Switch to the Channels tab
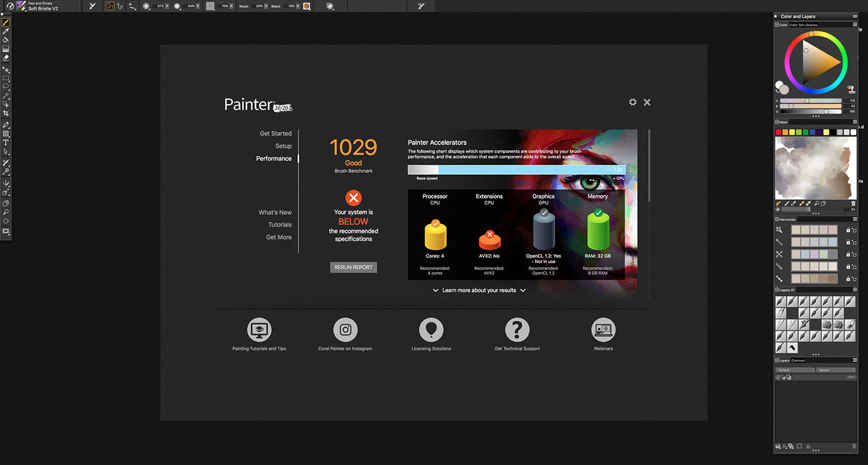This screenshot has width=868, height=465. pos(799,360)
